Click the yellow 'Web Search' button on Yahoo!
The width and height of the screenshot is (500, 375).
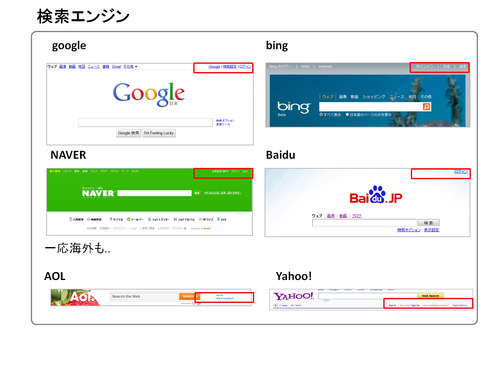431,296
